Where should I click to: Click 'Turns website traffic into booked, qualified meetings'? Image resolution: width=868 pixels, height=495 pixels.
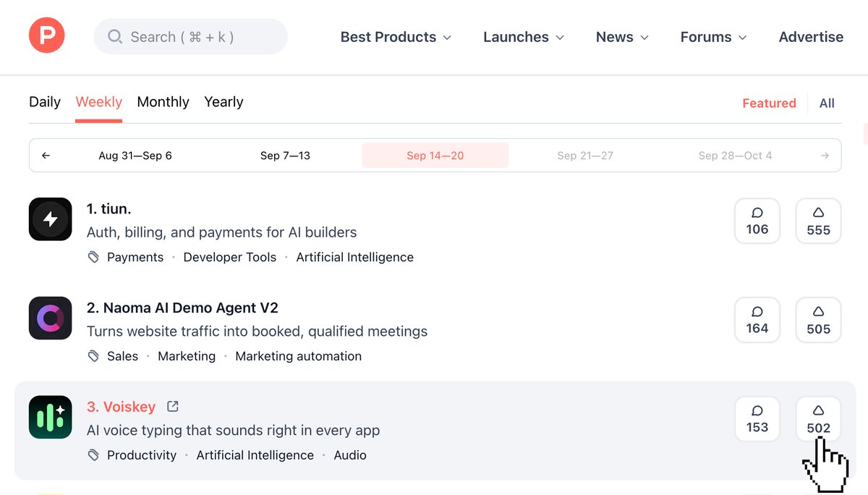coord(258,332)
